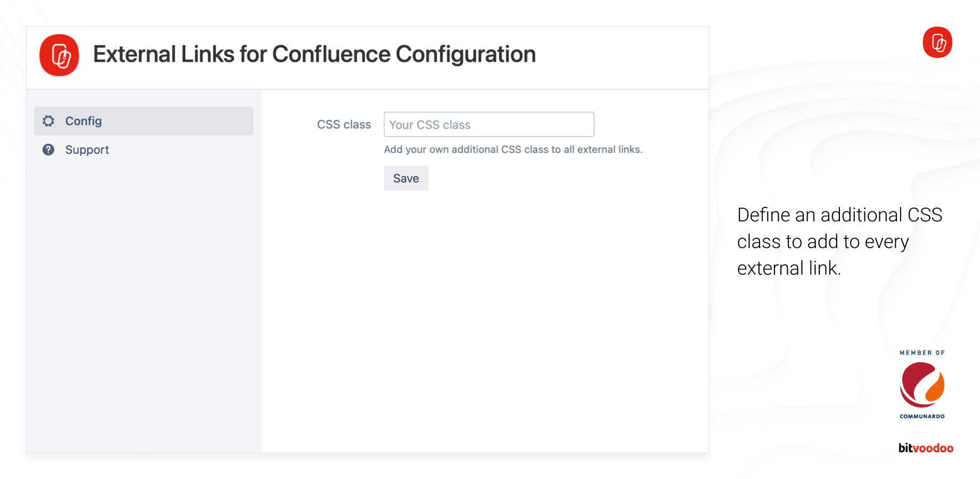Click the hint text about additional CSS class
This screenshot has height=479, width=980.
tap(513, 150)
